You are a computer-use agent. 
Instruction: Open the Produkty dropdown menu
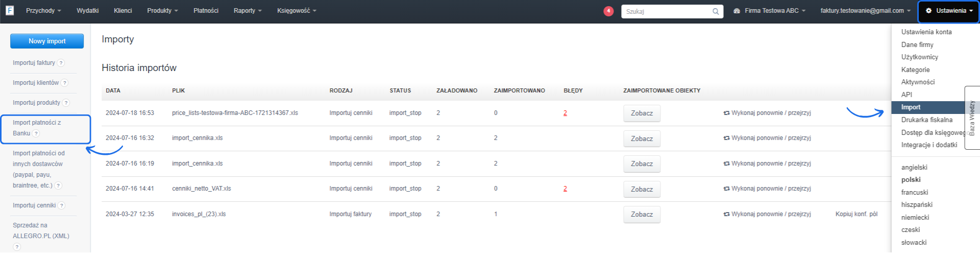[x=162, y=11]
